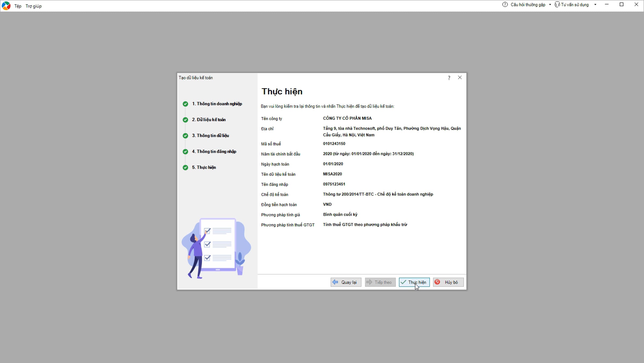This screenshot has width=644, height=363.
Task: Click data name value MISA2020
Action: tap(332, 174)
